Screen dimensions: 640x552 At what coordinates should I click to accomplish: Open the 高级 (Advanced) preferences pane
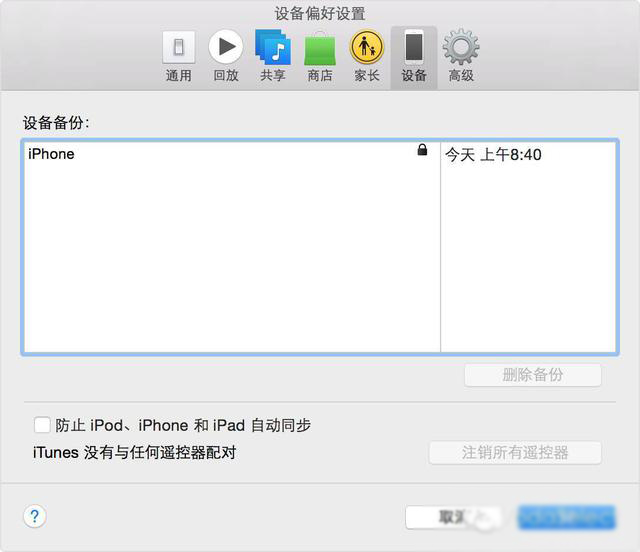(x=461, y=57)
